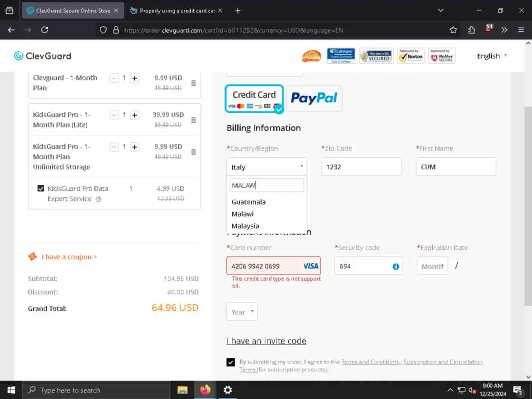
Task: List all tabs dropdown arrow
Action: (x=441, y=10)
